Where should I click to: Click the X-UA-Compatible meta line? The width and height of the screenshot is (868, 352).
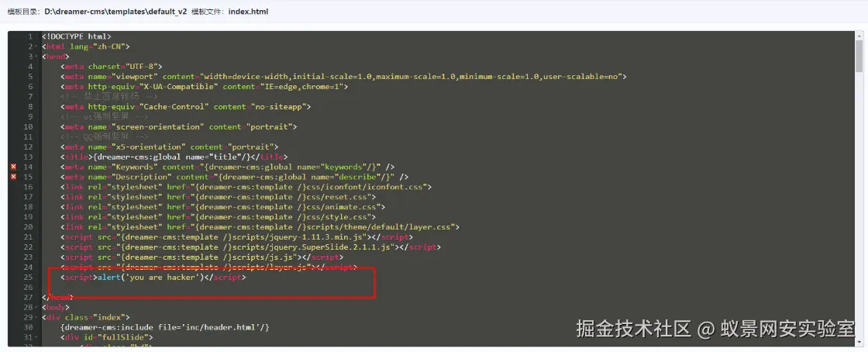tap(205, 86)
